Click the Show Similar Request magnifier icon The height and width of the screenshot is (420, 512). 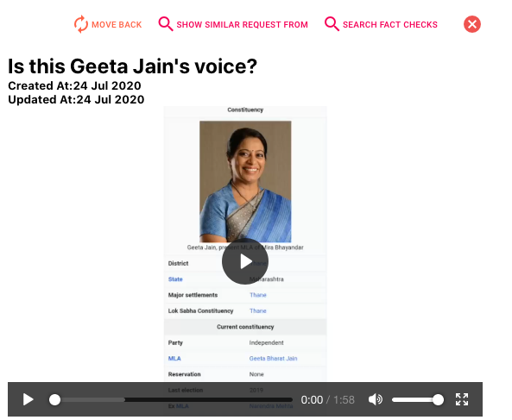pyautogui.click(x=166, y=24)
